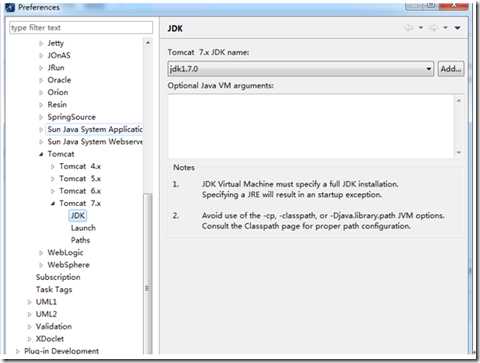Expand the Tomcat 4.x node
The width and height of the screenshot is (480, 363).
pos(53,166)
